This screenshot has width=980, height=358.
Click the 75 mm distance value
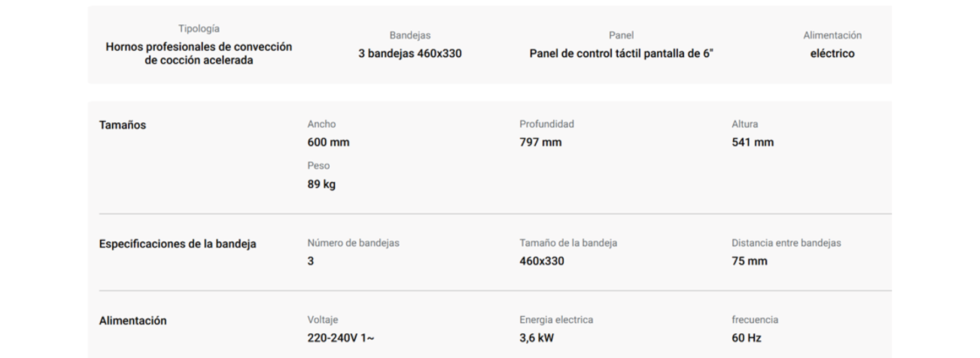(x=749, y=261)
